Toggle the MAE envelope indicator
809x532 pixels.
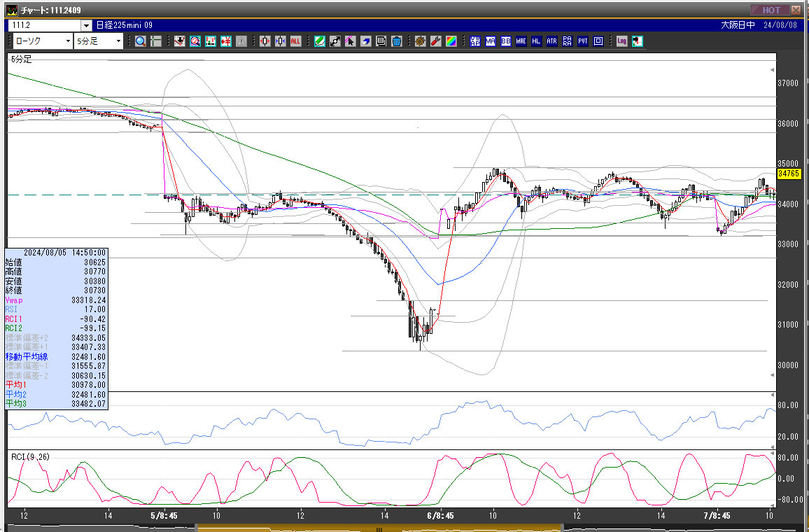pos(521,41)
